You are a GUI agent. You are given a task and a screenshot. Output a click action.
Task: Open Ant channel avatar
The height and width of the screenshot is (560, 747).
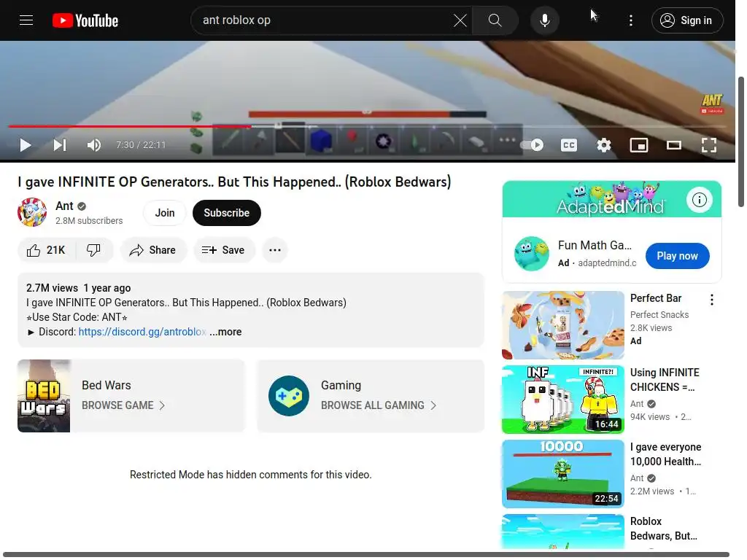point(32,212)
